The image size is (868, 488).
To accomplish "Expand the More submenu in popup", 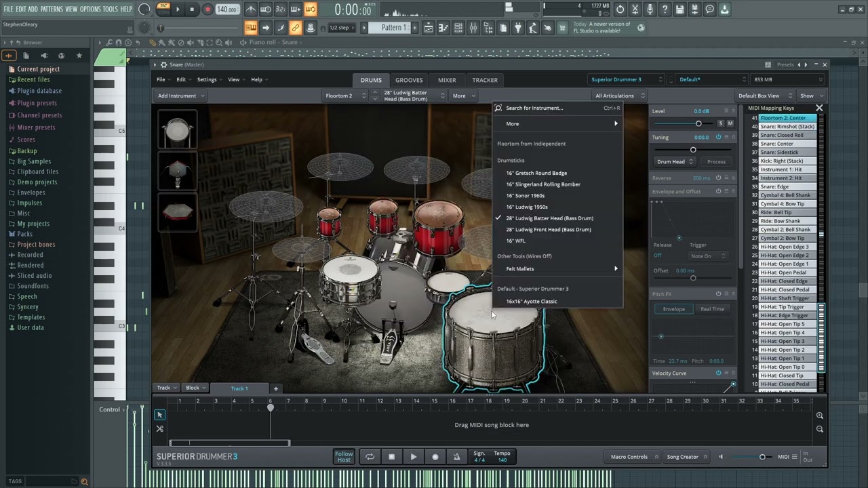I will tap(557, 123).
